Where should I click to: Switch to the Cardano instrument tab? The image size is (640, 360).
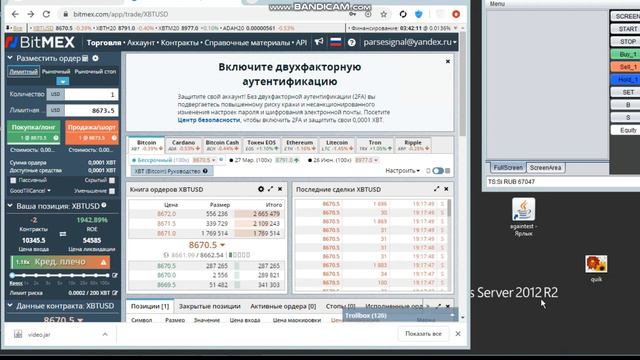tap(183, 145)
